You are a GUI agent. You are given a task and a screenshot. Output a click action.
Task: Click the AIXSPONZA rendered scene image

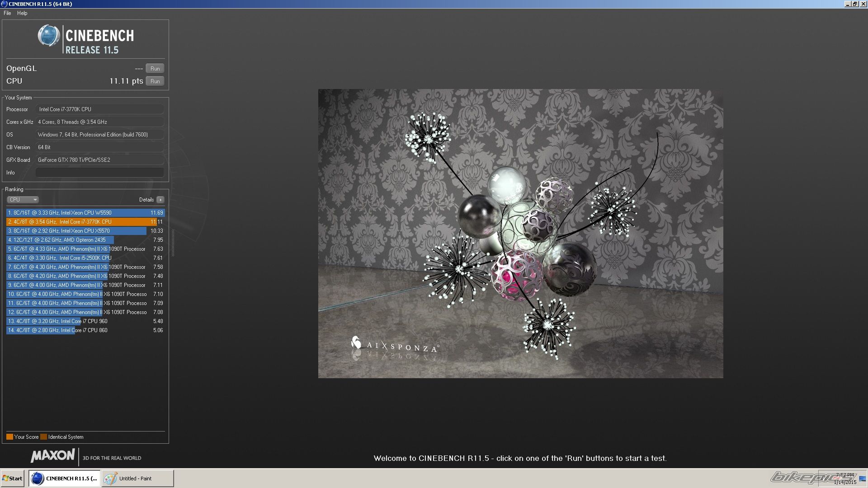[520, 234]
